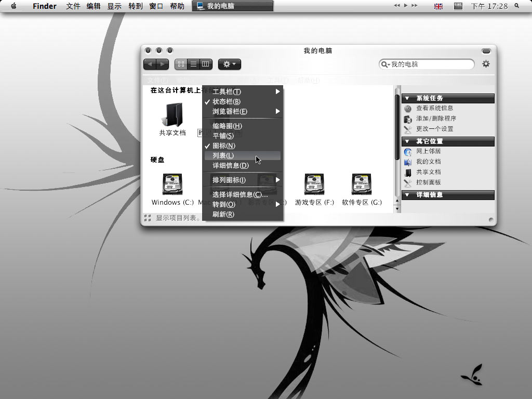Click the 我的电脑 search field

427,64
